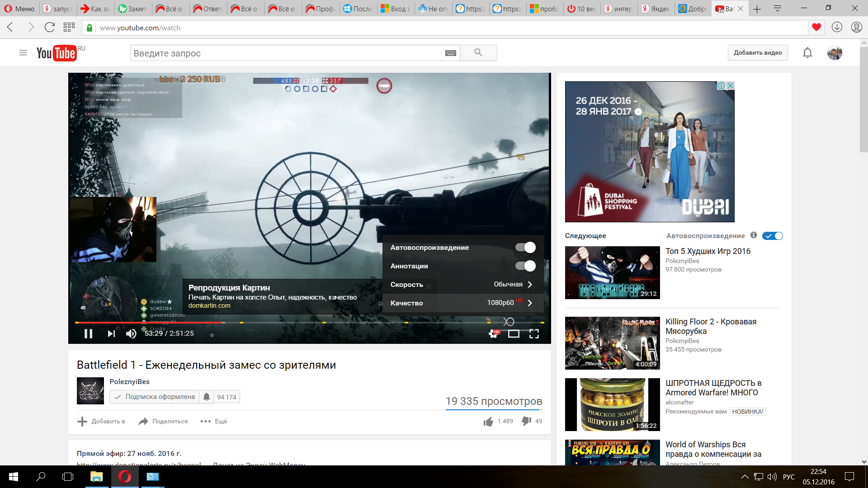Click the thumbs down dislike icon
The height and width of the screenshot is (488, 868).
[x=526, y=421]
